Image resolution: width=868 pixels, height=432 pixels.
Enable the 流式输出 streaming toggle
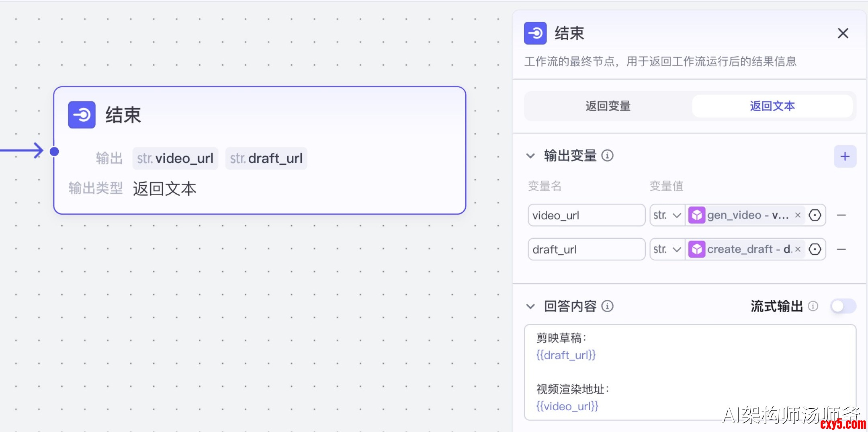click(843, 306)
